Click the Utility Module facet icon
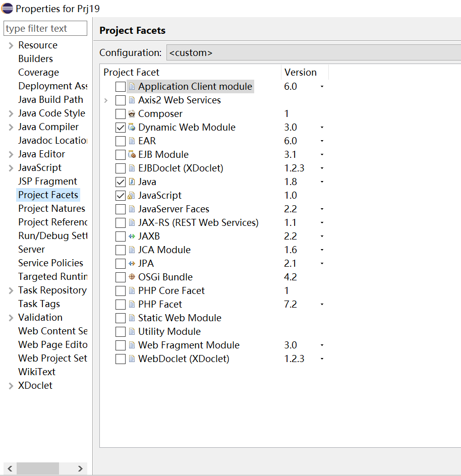461x476 pixels. click(132, 331)
